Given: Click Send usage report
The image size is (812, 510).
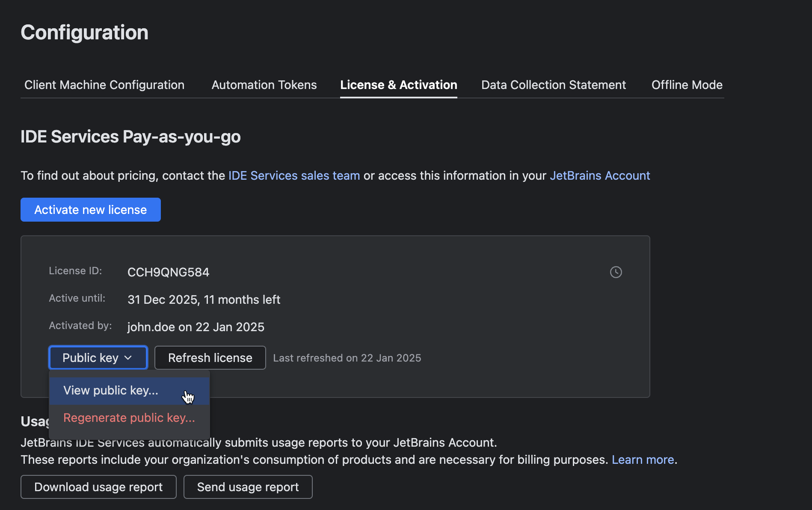Looking at the screenshot, I should coord(248,487).
